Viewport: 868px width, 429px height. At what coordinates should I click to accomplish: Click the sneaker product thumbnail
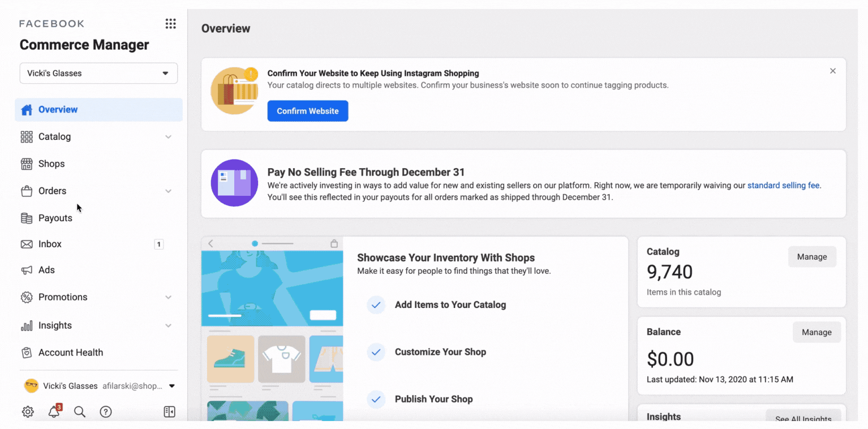click(230, 359)
